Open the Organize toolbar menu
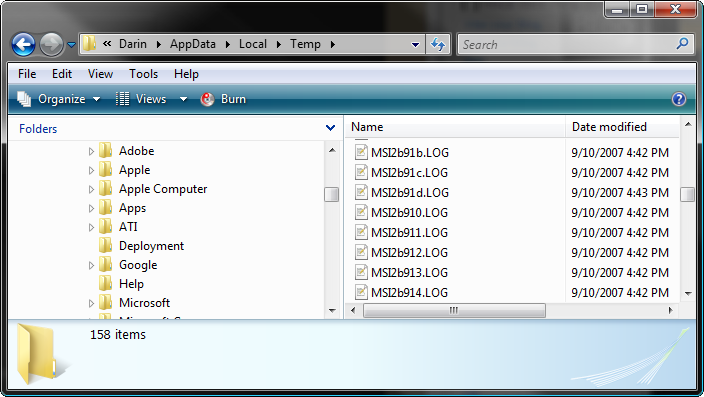704x397 pixels. click(59, 99)
